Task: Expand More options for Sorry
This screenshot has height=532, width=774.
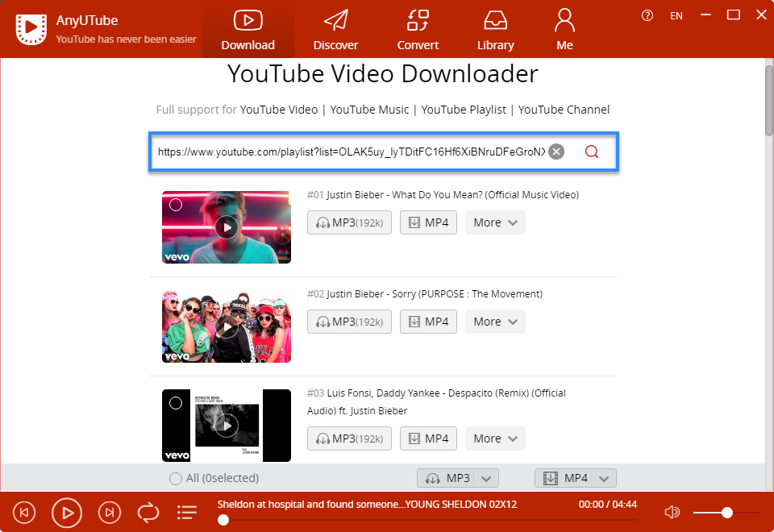Action: (495, 322)
